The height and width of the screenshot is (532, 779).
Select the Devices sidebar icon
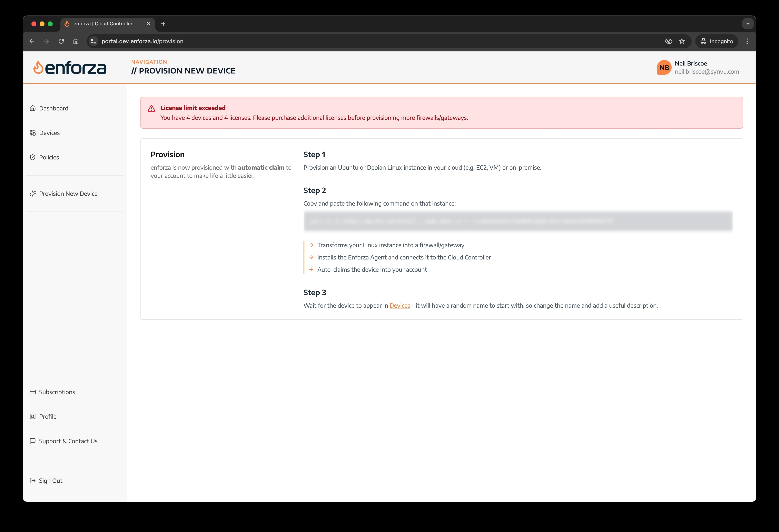pyautogui.click(x=32, y=133)
